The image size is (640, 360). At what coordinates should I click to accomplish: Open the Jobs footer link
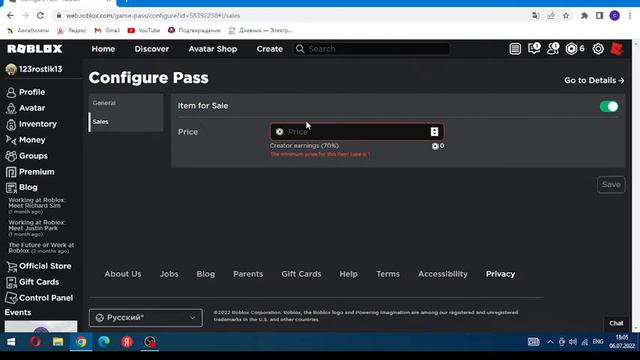(169, 274)
